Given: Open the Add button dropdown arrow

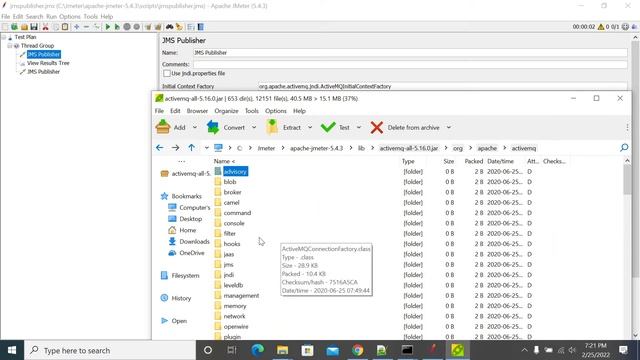Looking at the screenshot, I should [195, 127].
